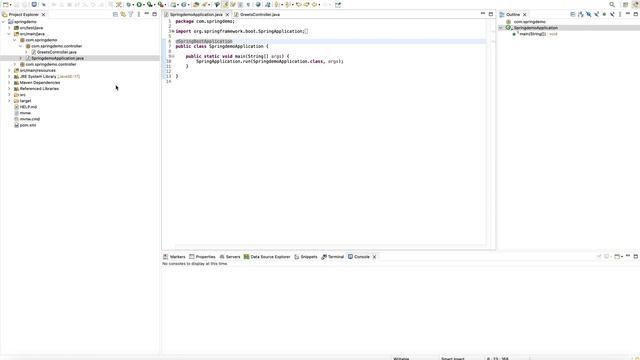This screenshot has height=360, width=640.
Task: Toggle Hide Fields in Outline toolbar
Action: [x=589, y=14]
